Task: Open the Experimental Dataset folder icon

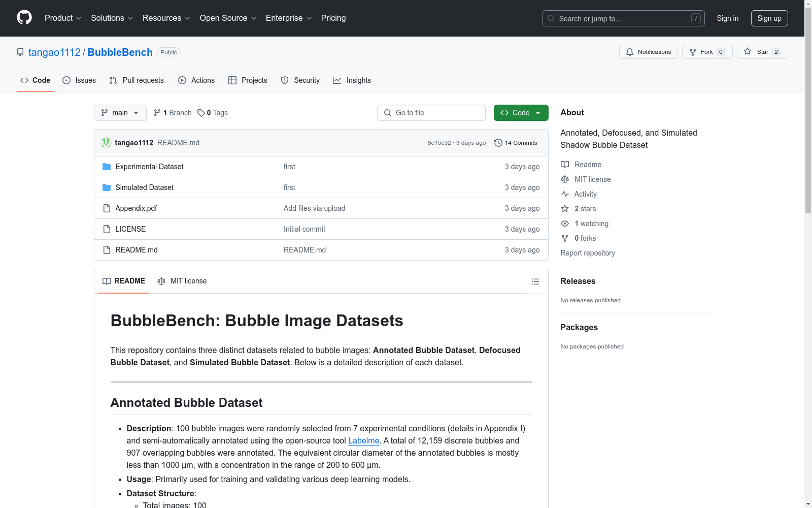Action: click(107, 167)
